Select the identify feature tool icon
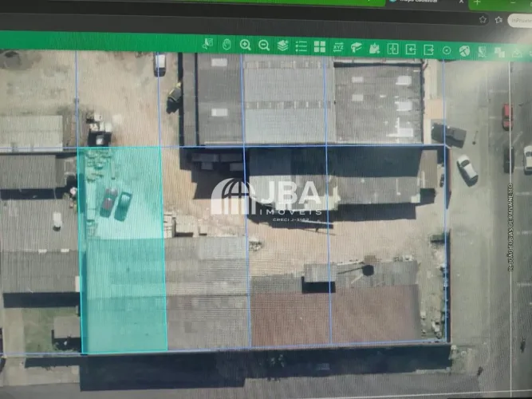Image resolution: width=532 pixels, height=399 pixels. [x=207, y=43]
